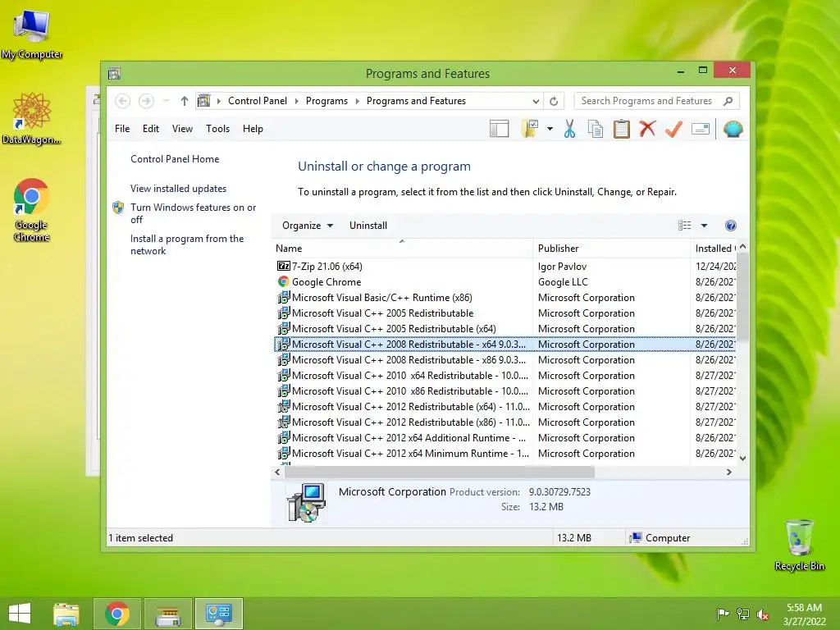840x630 pixels.
Task: Click the Refresh address bar button
Action: pos(554,101)
